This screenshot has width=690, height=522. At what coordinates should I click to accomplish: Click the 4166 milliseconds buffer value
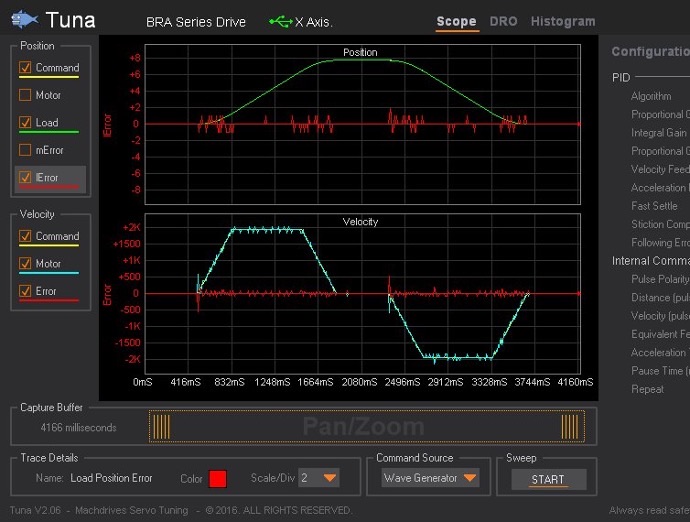[78, 427]
